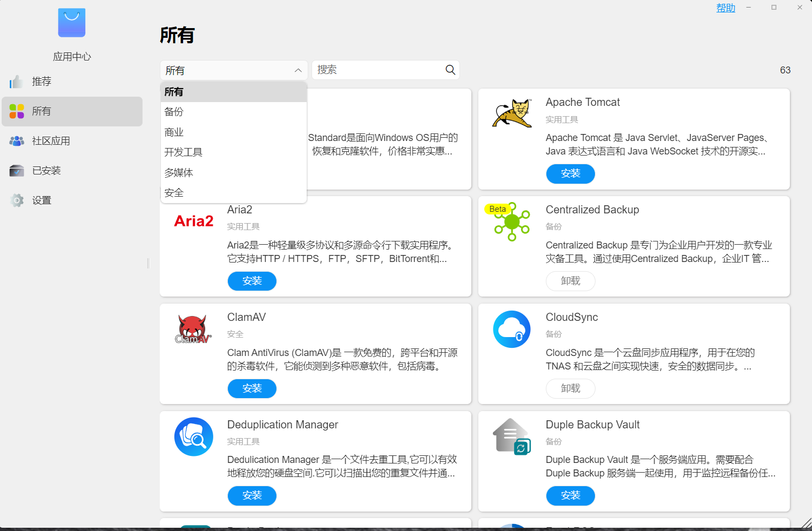This screenshot has width=812, height=531.
Task: Focus the 搜索 text field
Action: tap(378, 70)
